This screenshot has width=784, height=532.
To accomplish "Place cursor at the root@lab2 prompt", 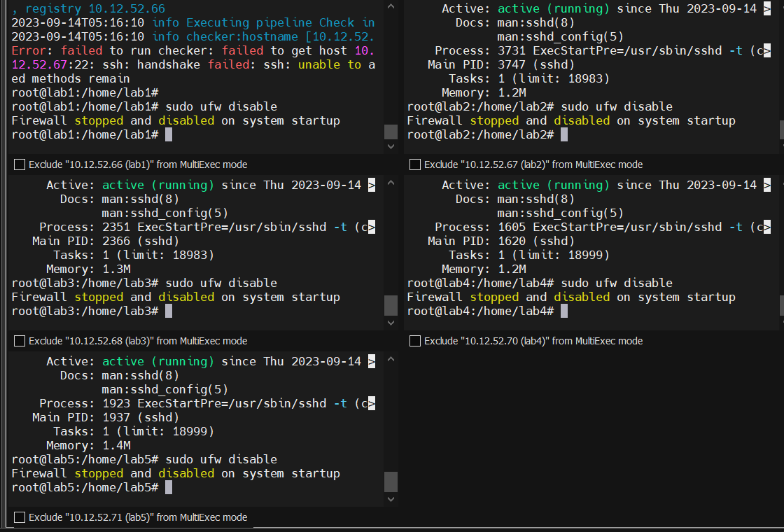I will click(x=564, y=134).
